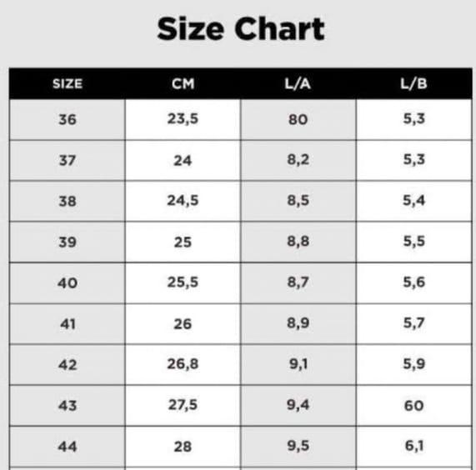Select size 37 row label
Image resolution: width=476 pixels, height=470 pixels.
[x=68, y=160]
